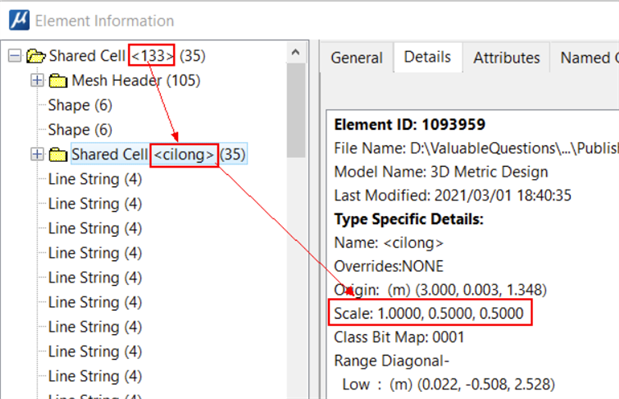Screen dimensions: 619x399
Task: Click the Element ID: 1093959 heading
Action: tap(409, 125)
